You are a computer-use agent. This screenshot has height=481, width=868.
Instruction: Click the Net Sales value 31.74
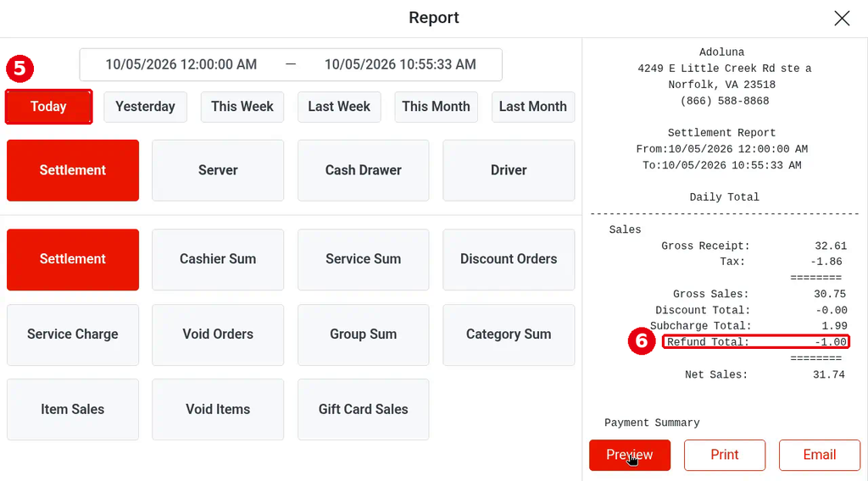click(828, 375)
